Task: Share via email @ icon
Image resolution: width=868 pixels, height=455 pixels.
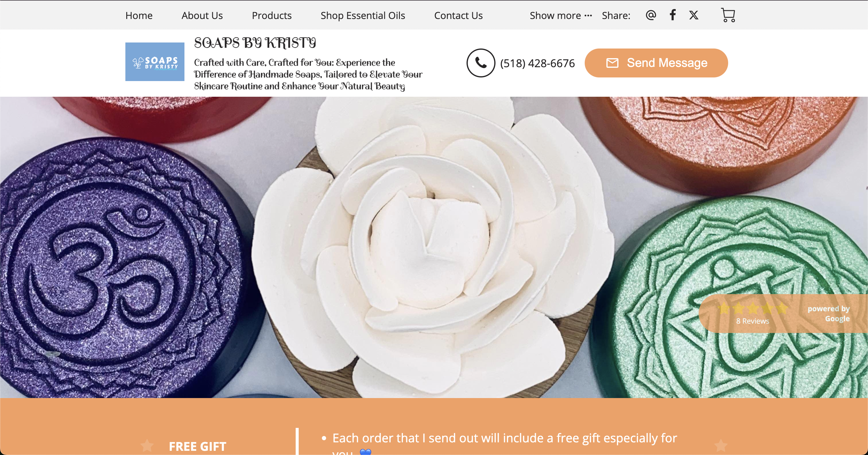Action: [x=651, y=15]
